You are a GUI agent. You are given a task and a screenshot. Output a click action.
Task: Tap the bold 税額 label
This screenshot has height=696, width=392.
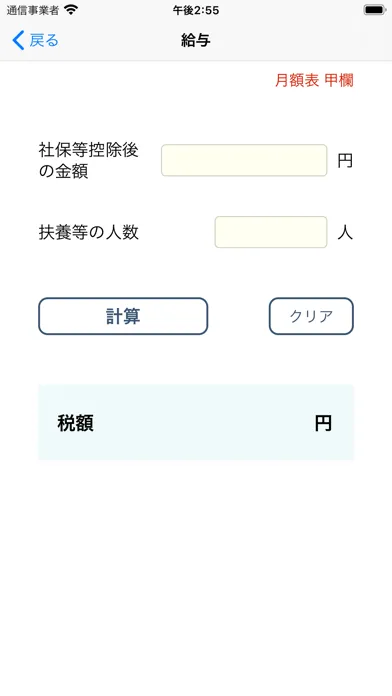click(x=75, y=423)
